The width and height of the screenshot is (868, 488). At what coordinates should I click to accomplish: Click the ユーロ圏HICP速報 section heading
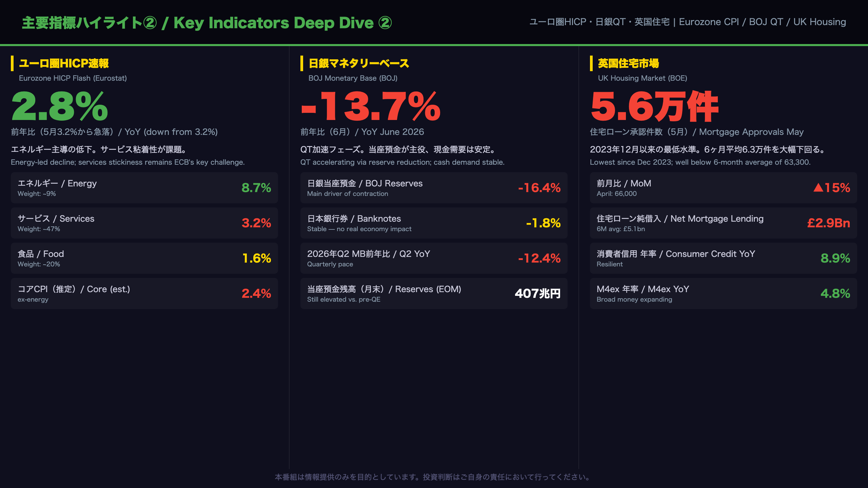pos(64,63)
